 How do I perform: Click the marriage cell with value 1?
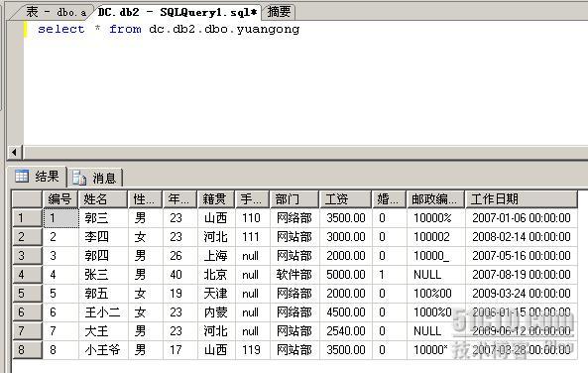pos(390,275)
